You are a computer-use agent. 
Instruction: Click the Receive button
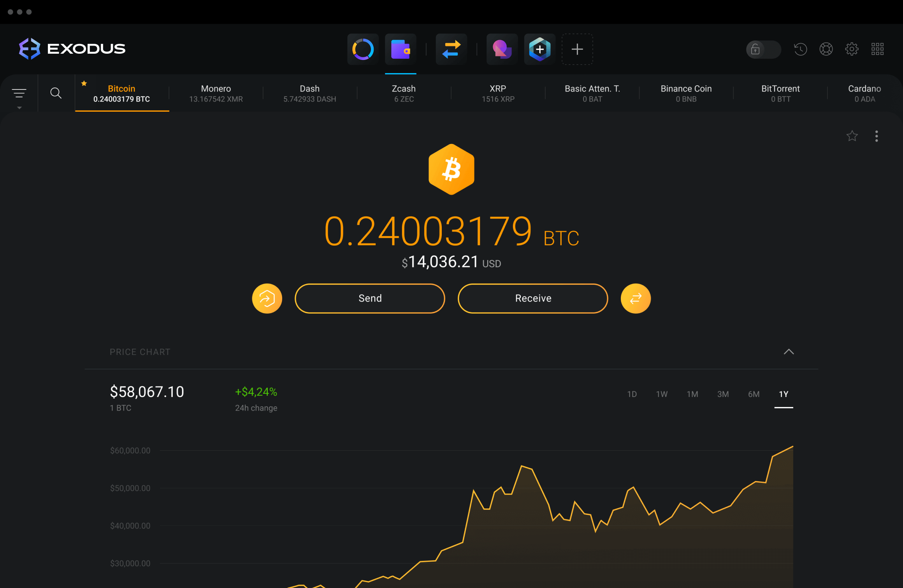(533, 298)
